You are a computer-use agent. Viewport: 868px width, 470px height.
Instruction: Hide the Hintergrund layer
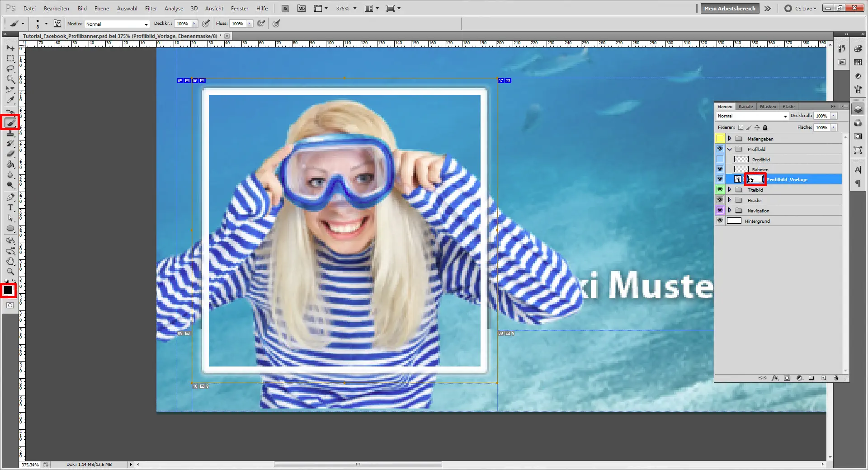tap(720, 221)
